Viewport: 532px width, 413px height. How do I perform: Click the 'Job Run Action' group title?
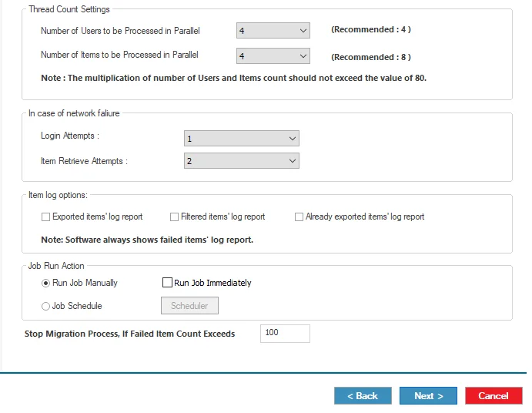pyautogui.click(x=56, y=266)
